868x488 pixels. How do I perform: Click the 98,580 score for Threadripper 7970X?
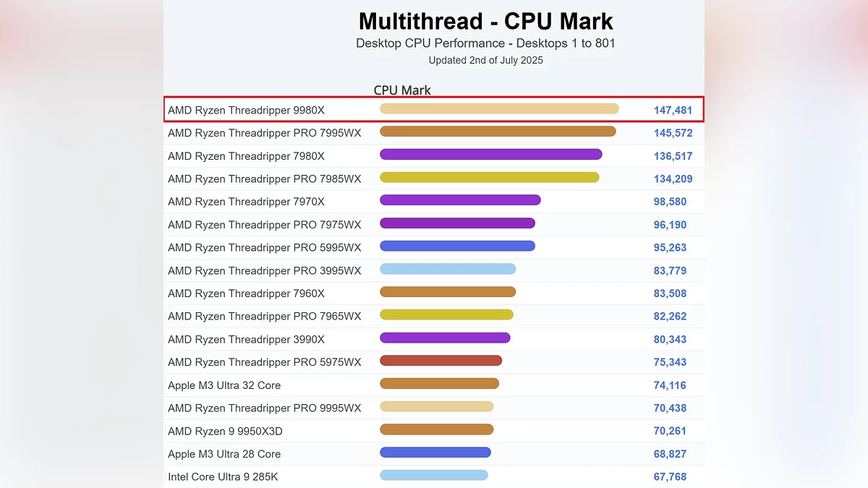coord(670,202)
